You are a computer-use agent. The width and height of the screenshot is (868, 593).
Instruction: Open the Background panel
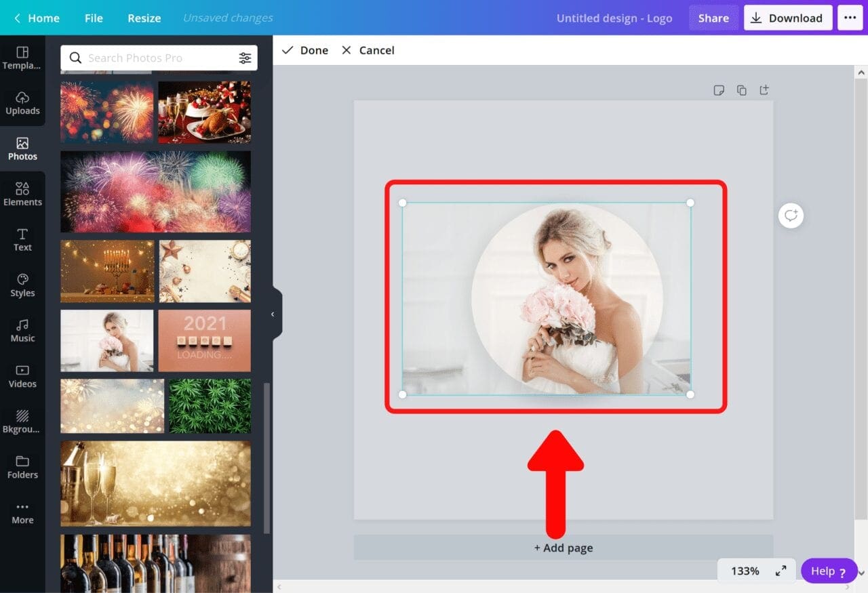(x=22, y=420)
